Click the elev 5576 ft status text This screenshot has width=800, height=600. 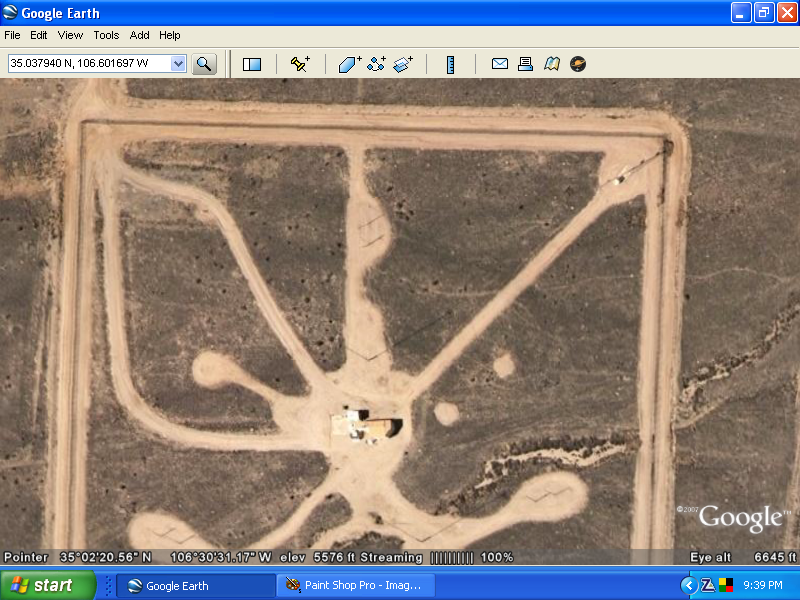[x=318, y=557]
